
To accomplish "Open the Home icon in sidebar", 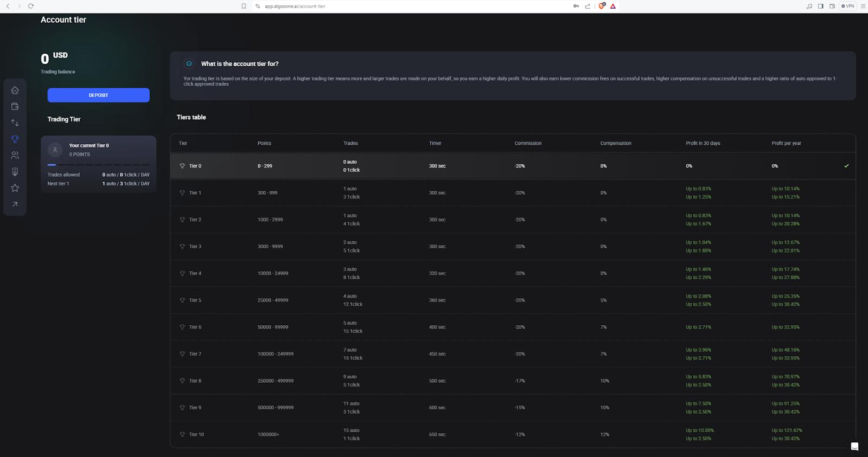I will coord(15,91).
